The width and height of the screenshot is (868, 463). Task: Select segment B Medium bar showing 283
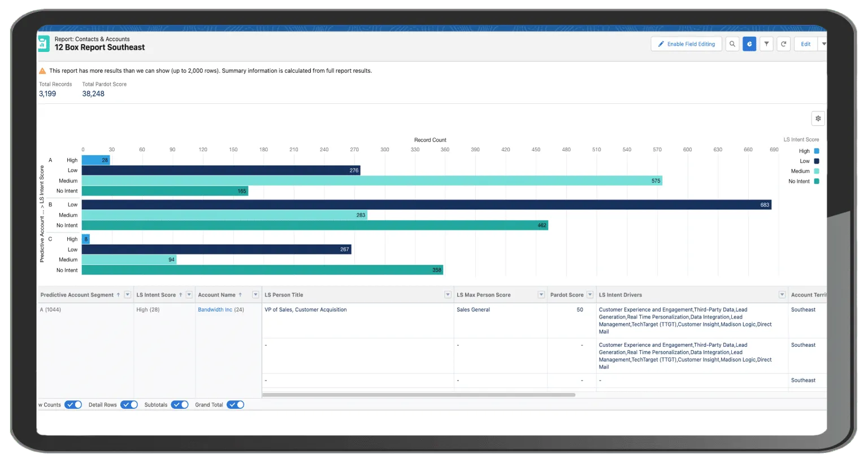224,215
